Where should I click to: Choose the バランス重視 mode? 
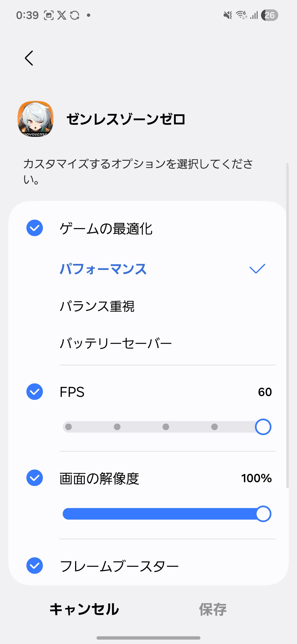pos(97,306)
